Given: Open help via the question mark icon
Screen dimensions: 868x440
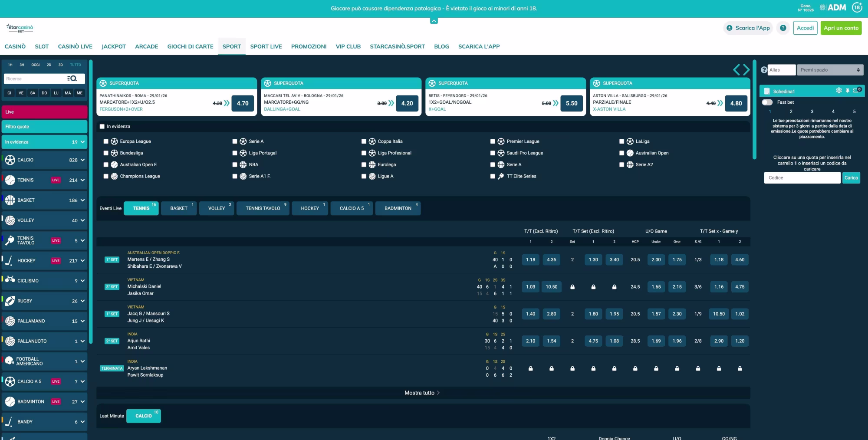Looking at the screenshot, I should point(783,28).
